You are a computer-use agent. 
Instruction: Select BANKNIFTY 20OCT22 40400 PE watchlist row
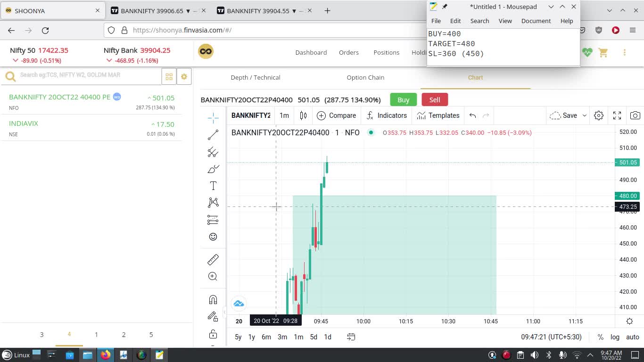tap(92, 102)
